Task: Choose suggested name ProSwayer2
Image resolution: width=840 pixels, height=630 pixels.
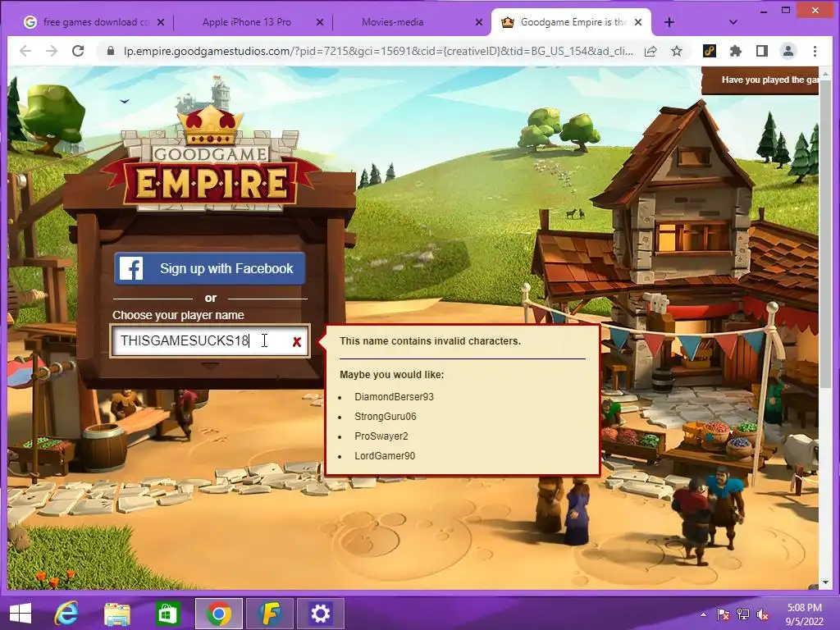Action: click(381, 436)
